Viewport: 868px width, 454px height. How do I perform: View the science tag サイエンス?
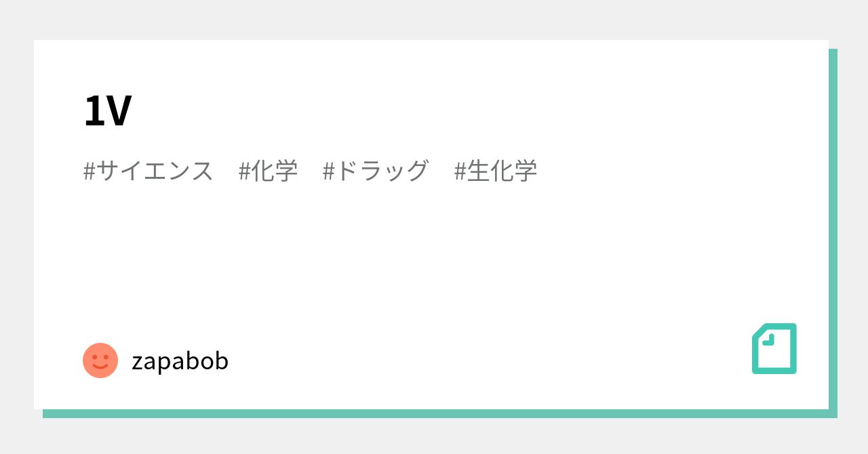coord(148,171)
